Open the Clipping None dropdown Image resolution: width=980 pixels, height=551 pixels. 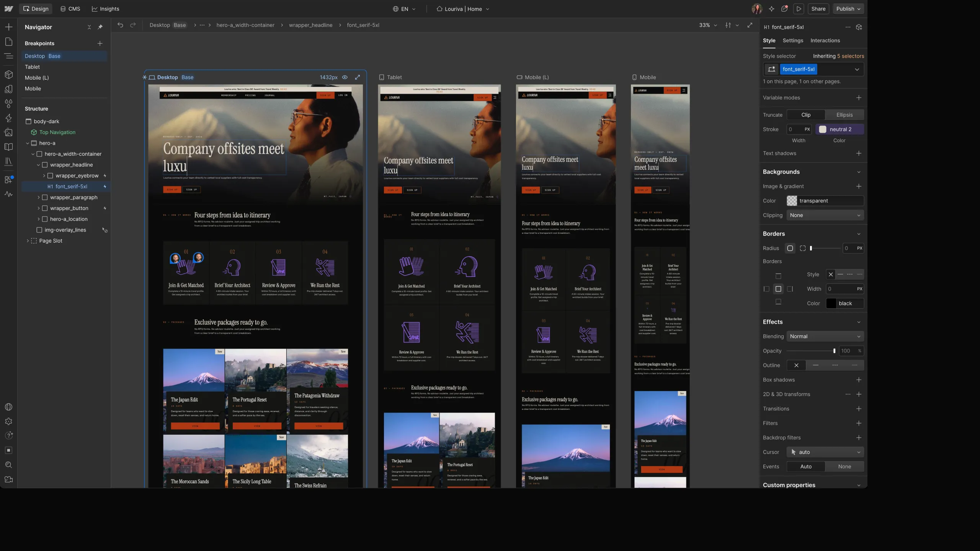tap(825, 215)
